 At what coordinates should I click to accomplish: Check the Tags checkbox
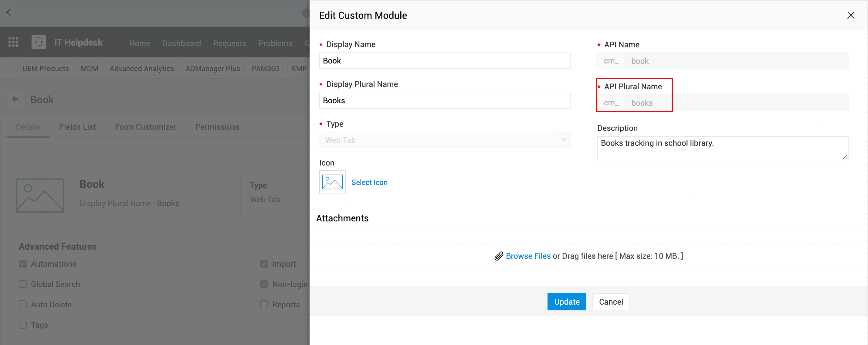coord(23,325)
